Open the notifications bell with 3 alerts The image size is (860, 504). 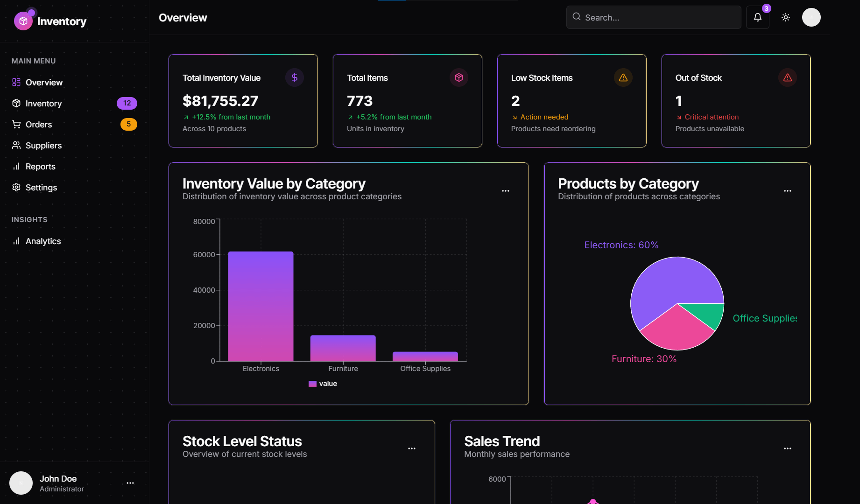point(757,17)
